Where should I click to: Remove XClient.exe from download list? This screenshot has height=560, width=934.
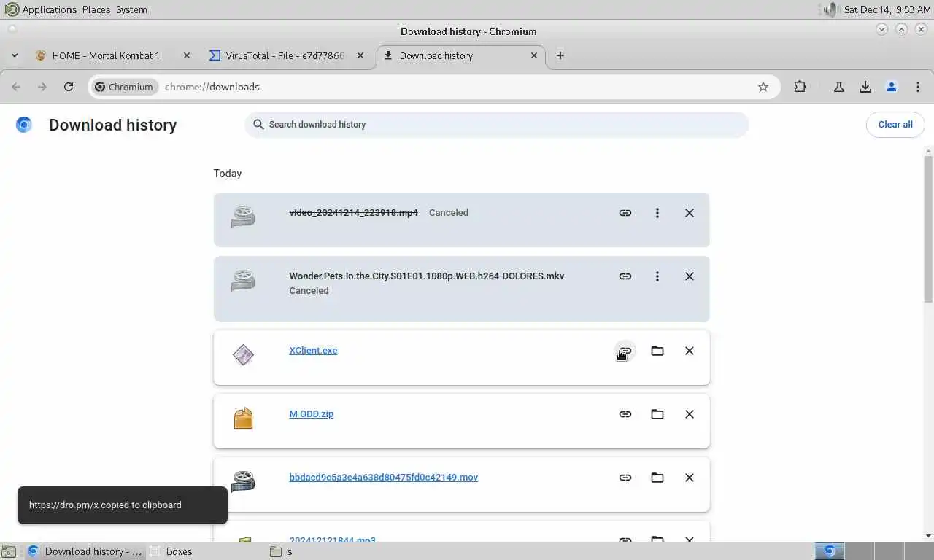click(x=690, y=351)
